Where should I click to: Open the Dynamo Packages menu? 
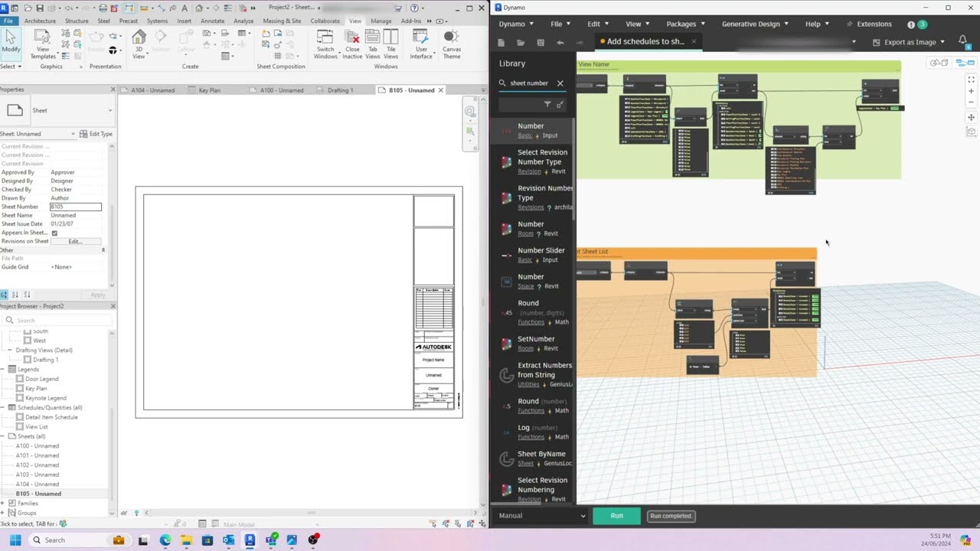pos(685,24)
